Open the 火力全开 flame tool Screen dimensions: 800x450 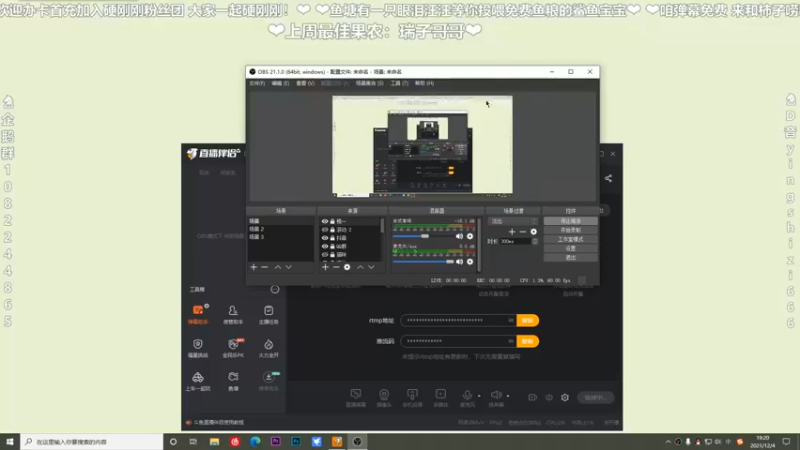(x=268, y=347)
